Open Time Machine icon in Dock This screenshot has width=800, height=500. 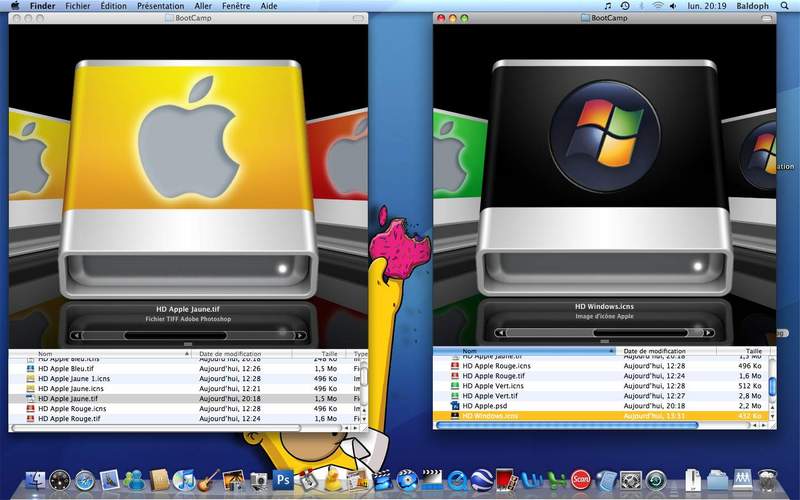pos(656,481)
